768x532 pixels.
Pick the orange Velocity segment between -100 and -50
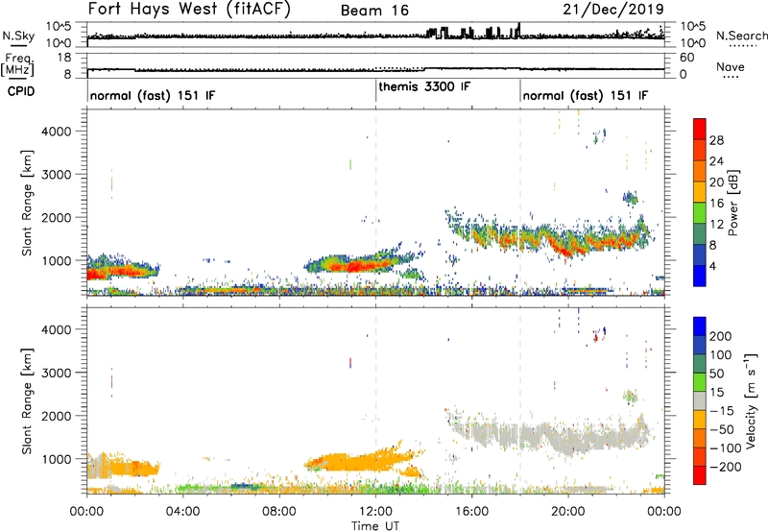coord(700,438)
